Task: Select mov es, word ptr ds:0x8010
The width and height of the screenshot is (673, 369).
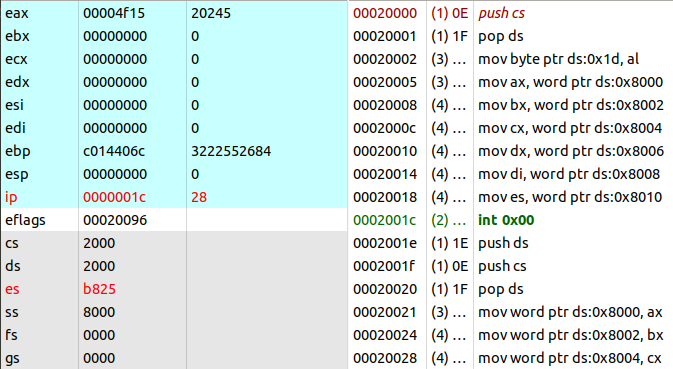Action: click(x=570, y=197)
